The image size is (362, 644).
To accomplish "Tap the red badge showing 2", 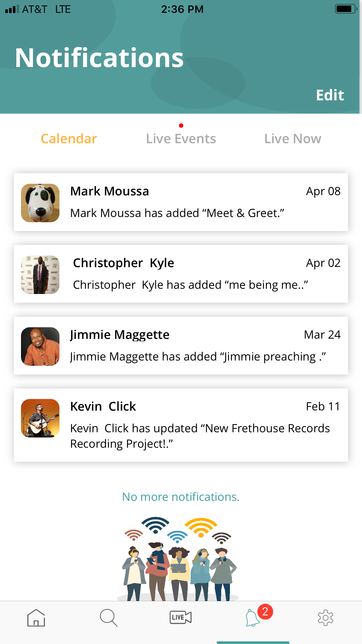I will coord(265,611).
